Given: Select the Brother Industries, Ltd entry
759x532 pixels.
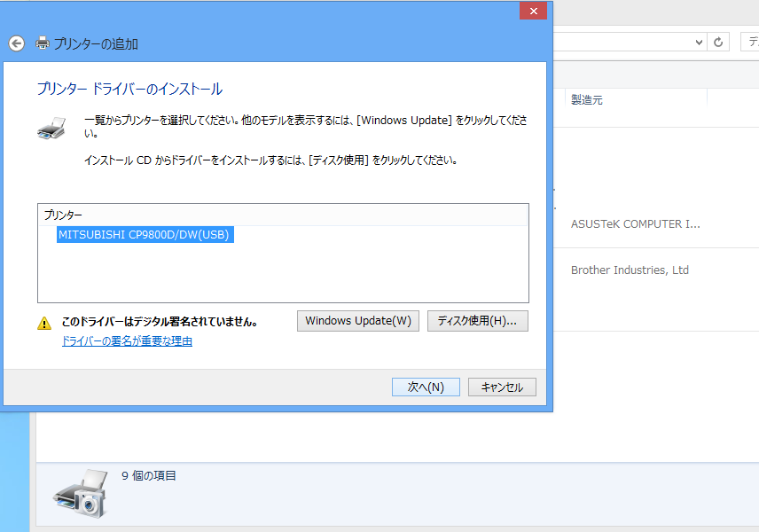Looking at the screenshot, I should pos(630,270).
